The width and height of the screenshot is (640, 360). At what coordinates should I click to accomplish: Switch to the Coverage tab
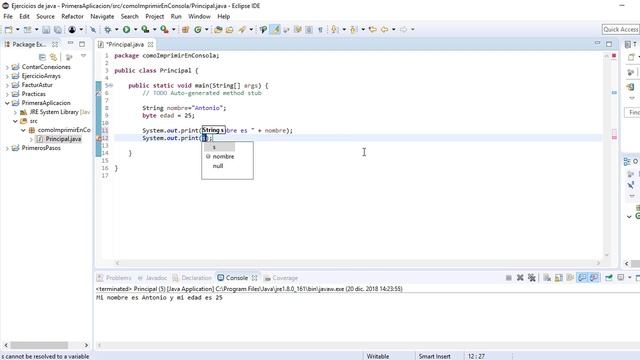tap(281, 278)
